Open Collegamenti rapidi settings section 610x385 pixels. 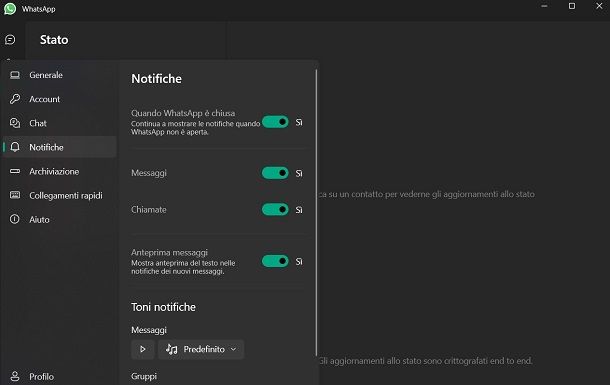tap(60, 195)
